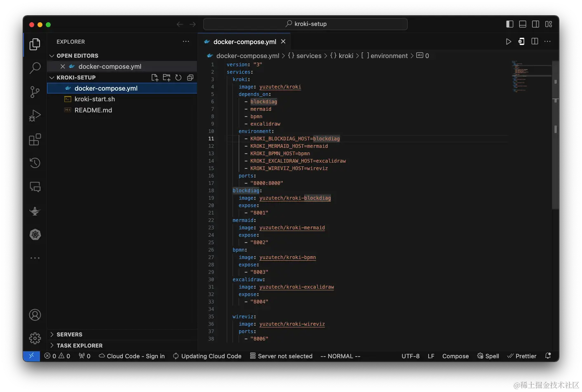Image resolution: width=582 pixels, height=392 pixels.
Task: Open yuzutech/kroki-wireviz image link
Action: [292, 324]
